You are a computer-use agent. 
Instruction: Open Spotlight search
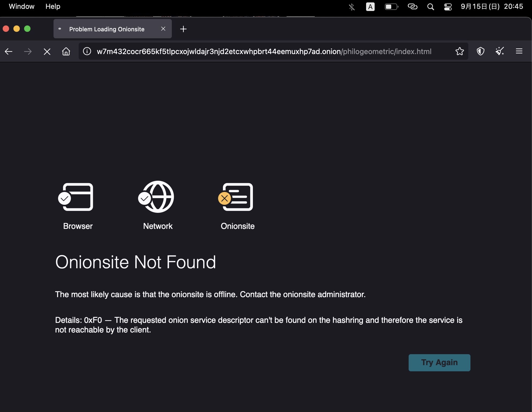click(x=431, y=7)
